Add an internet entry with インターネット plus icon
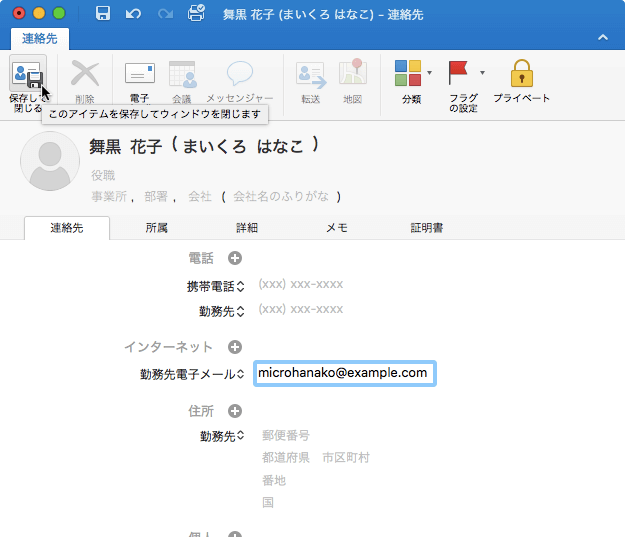Viewport: 625px width, 537px height. [235, 347]
